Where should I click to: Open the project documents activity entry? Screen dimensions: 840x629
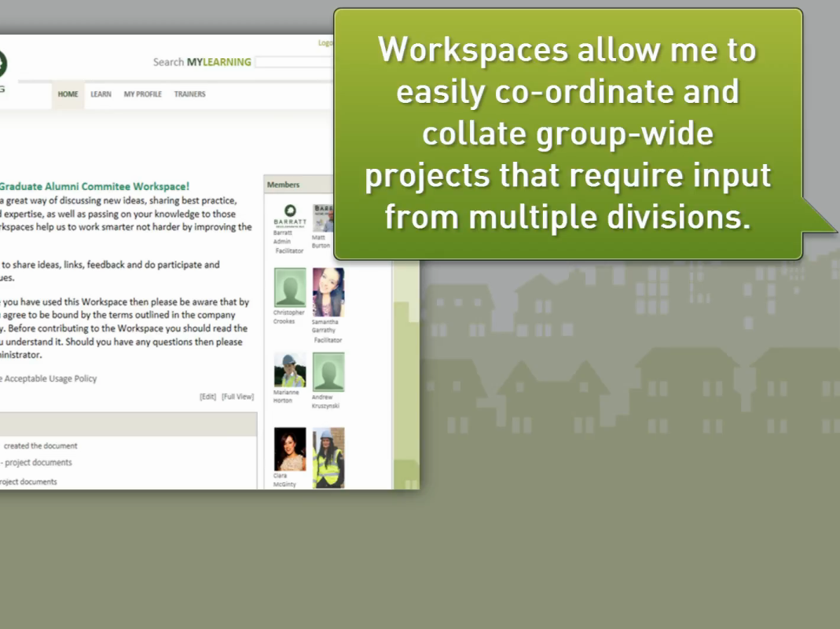(x=36, y=463)
